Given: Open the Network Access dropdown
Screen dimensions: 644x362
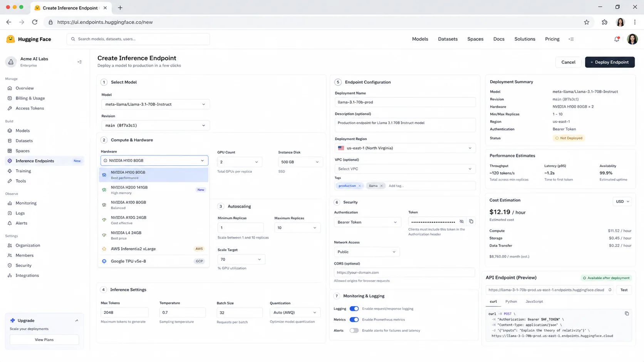Looking at the screenshot, I should (367, 252).
